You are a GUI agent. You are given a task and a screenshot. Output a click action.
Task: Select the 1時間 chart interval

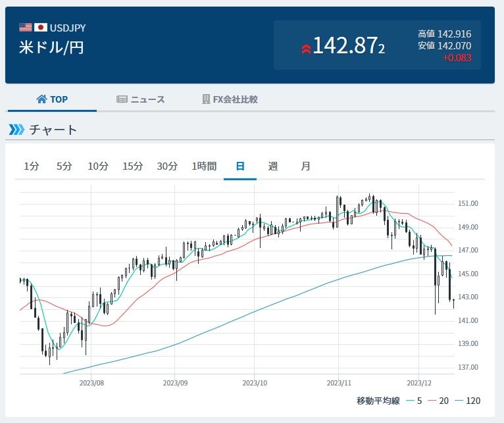(204, 166)
